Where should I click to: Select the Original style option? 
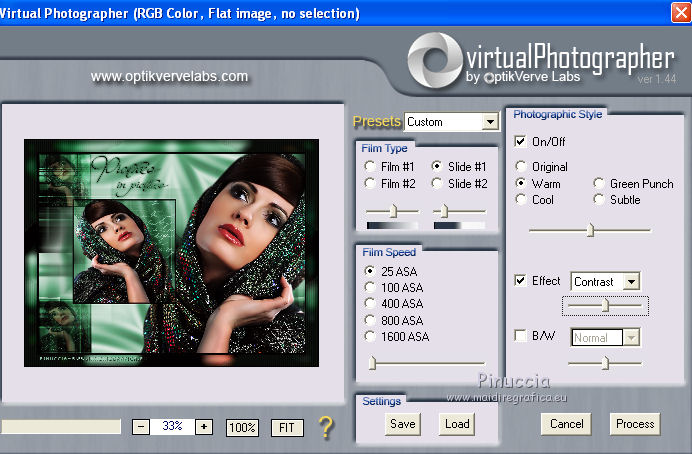(x=521, y=166)
